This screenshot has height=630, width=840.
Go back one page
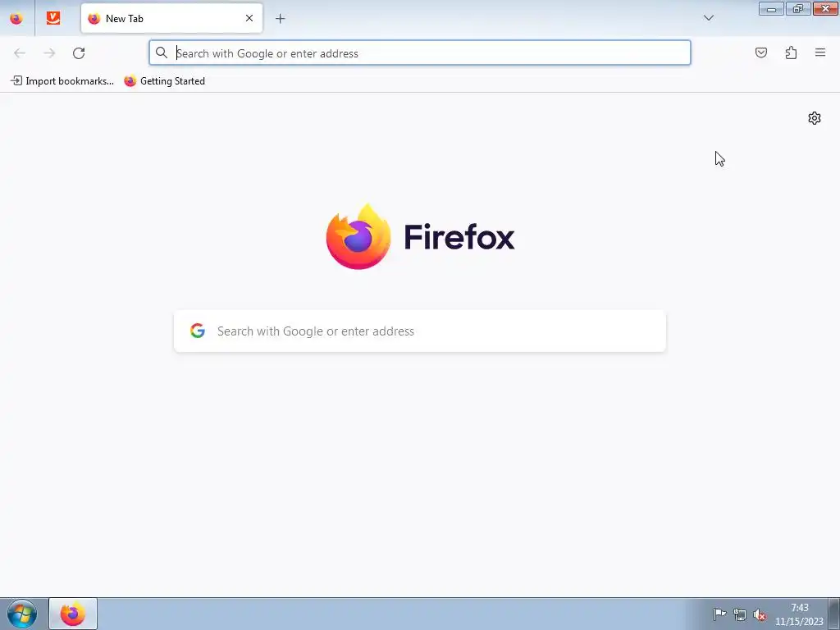pos(20,53)
